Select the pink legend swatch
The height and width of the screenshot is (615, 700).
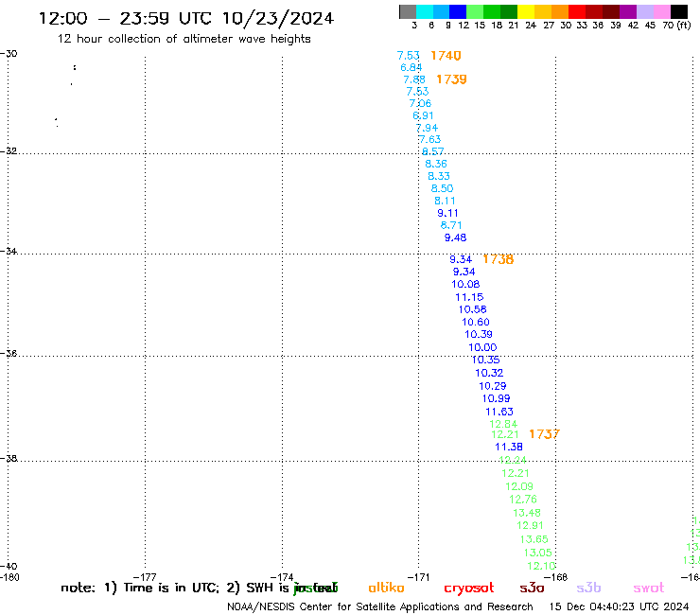coord(662,11)
